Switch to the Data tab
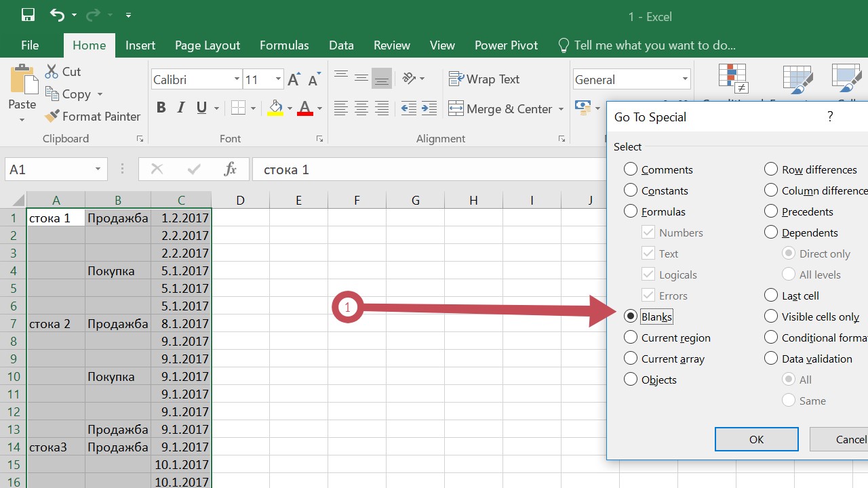868x488 pixels. click(x=341, y=45)
